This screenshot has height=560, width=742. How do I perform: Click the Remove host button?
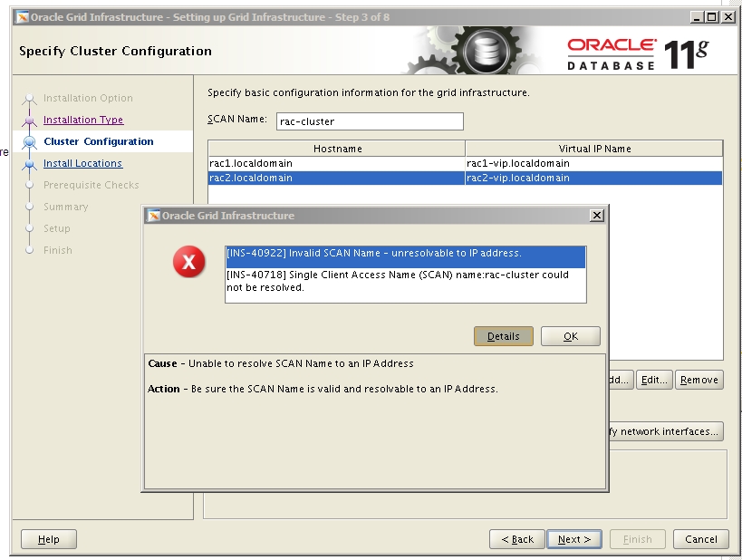coord(699,380)
